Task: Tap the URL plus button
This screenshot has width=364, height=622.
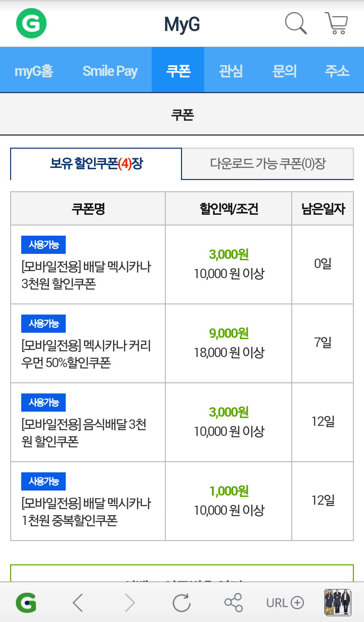Action: (x=285, y=602)
